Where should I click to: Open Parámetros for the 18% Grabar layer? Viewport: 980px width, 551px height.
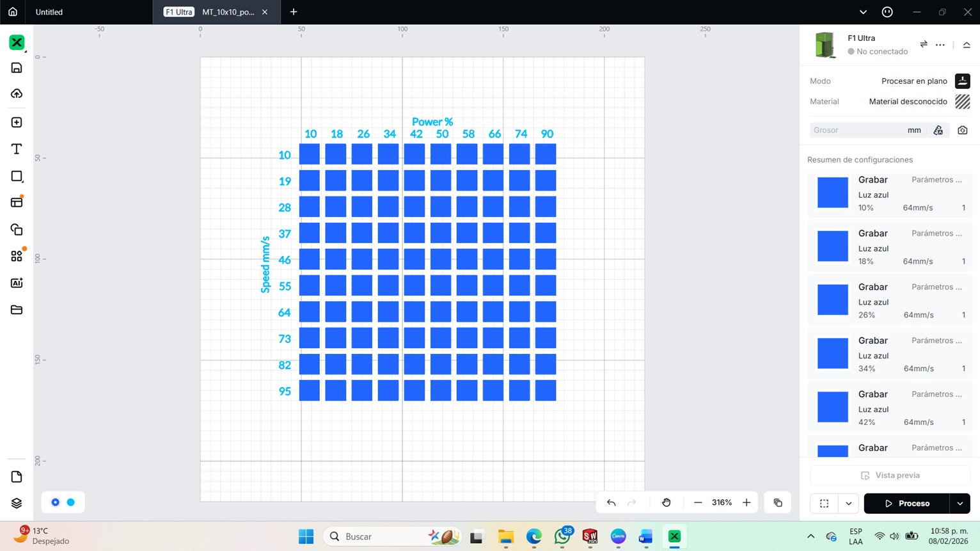tap(937, 234)
